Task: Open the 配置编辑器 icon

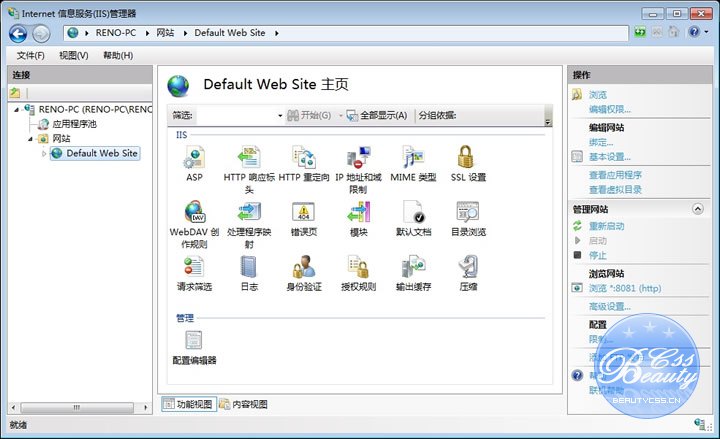Action: (x=194, y=341)
